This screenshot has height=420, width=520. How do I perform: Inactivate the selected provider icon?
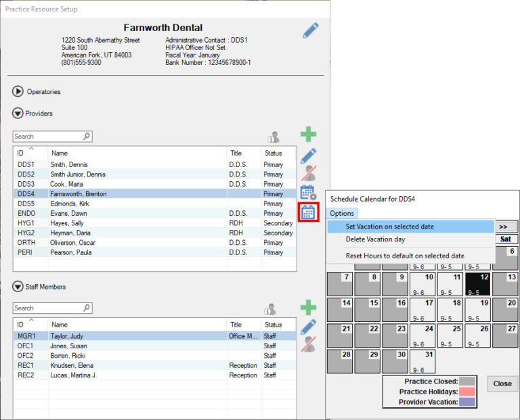click(x=309, y=173)
